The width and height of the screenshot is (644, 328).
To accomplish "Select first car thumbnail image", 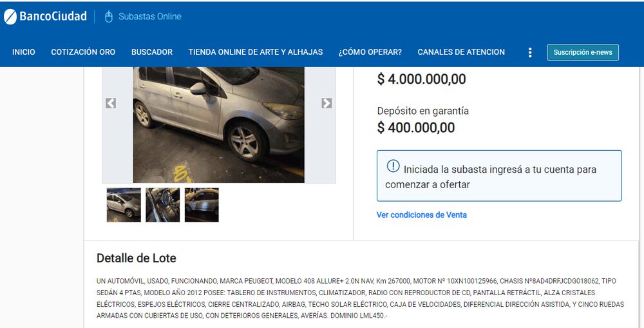I will 124,205.
